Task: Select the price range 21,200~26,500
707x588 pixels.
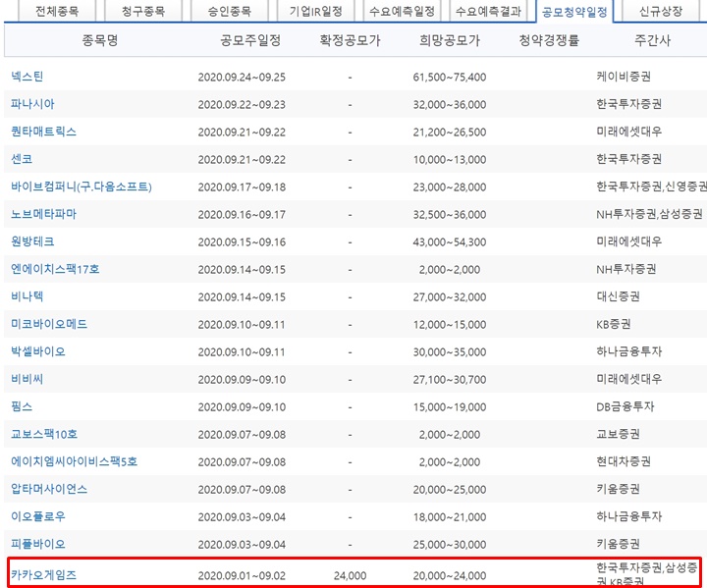Action: click(x=450, y=133)
